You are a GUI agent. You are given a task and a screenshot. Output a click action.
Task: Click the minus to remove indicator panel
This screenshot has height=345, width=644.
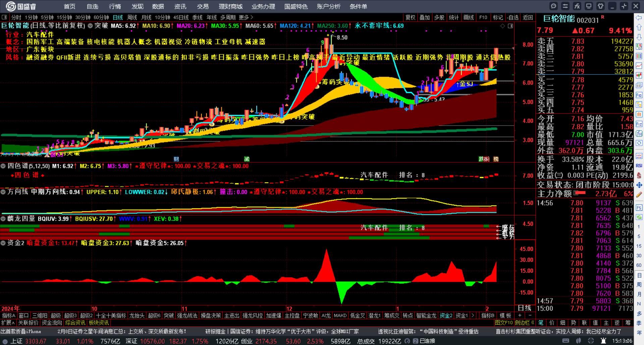coord(530,316)
